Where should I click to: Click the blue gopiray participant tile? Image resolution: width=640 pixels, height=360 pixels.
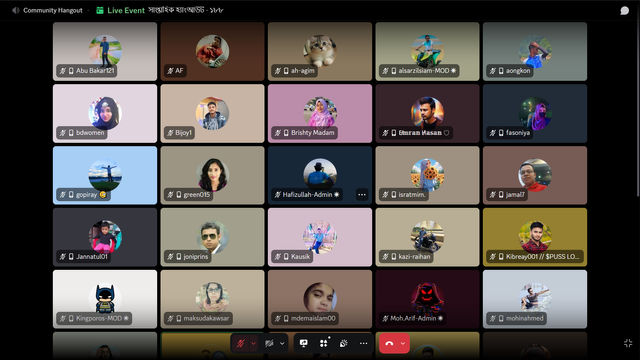point(105,175)
